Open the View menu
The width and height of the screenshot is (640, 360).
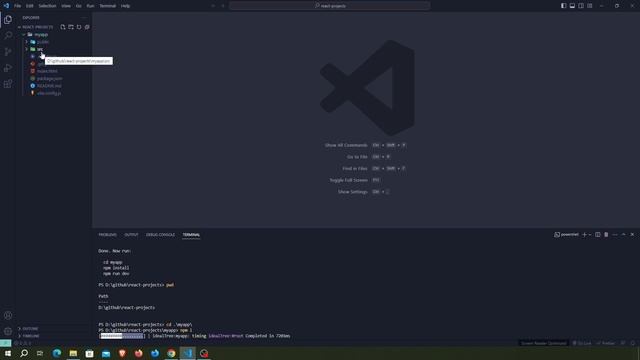click(66, 6)
